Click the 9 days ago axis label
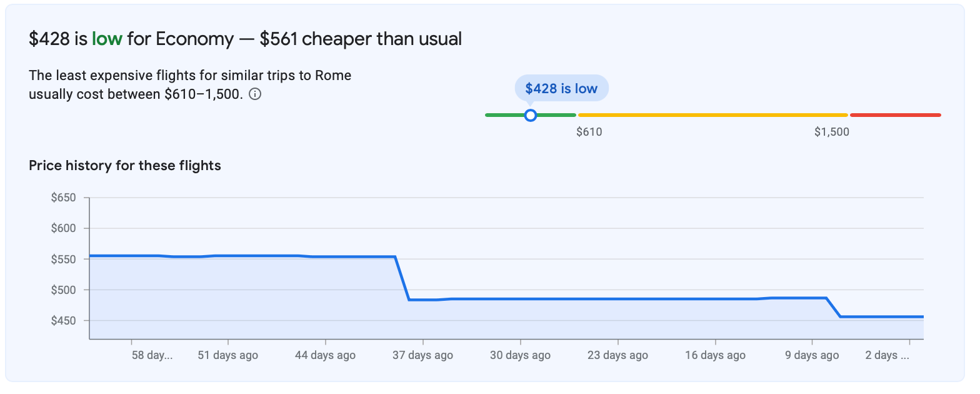 812,355
